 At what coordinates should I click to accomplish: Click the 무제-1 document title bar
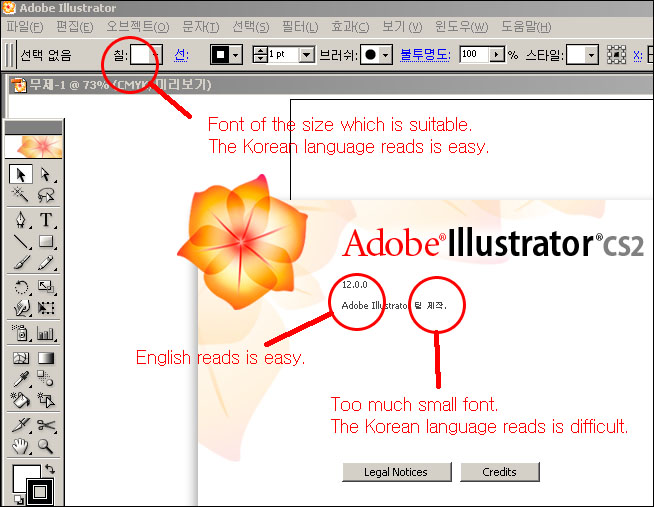point(330,85)
